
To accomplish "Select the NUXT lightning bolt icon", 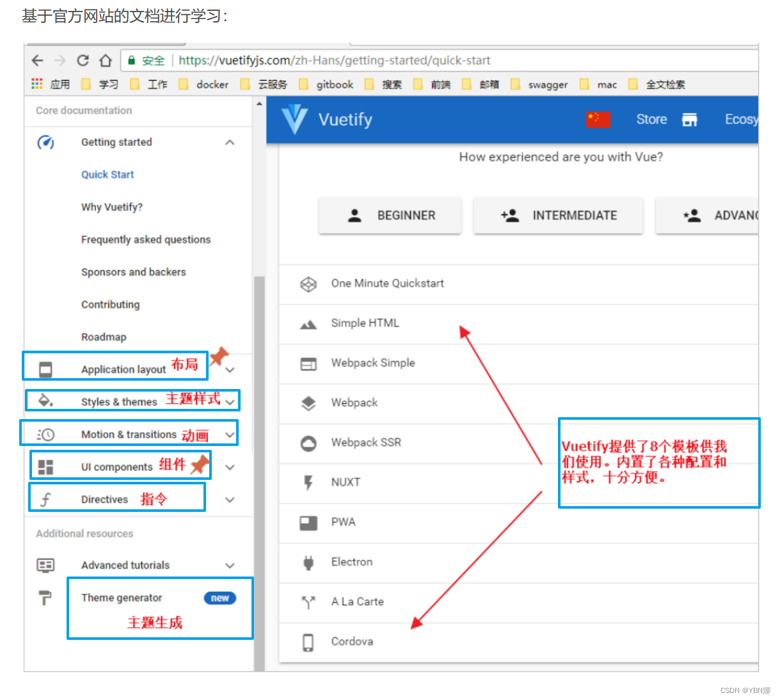I will point(308,482).
